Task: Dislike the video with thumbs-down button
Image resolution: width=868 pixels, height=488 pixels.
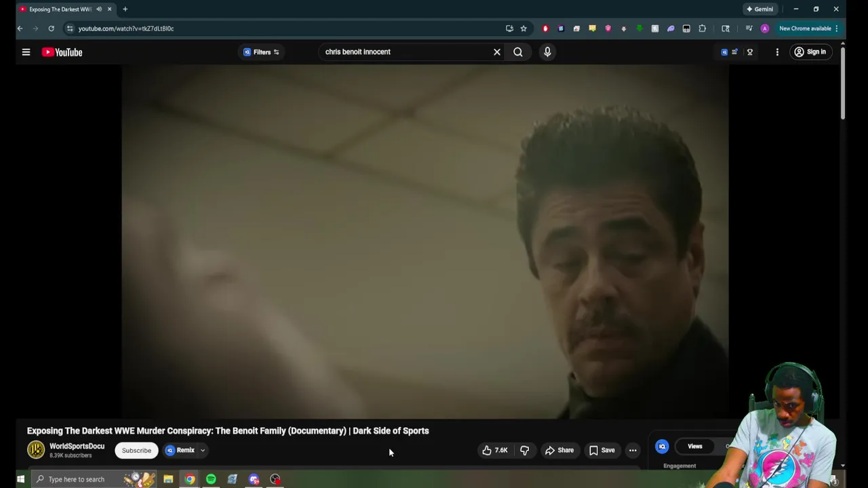Action: coord(524,450)
